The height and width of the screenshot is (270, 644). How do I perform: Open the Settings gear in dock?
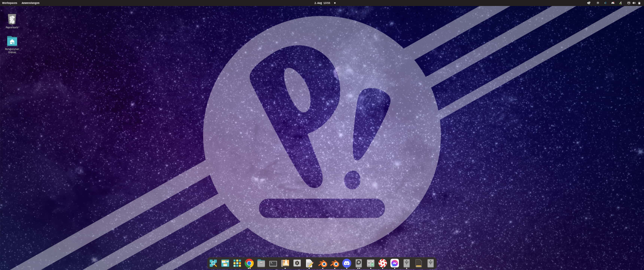click(297, 263)
